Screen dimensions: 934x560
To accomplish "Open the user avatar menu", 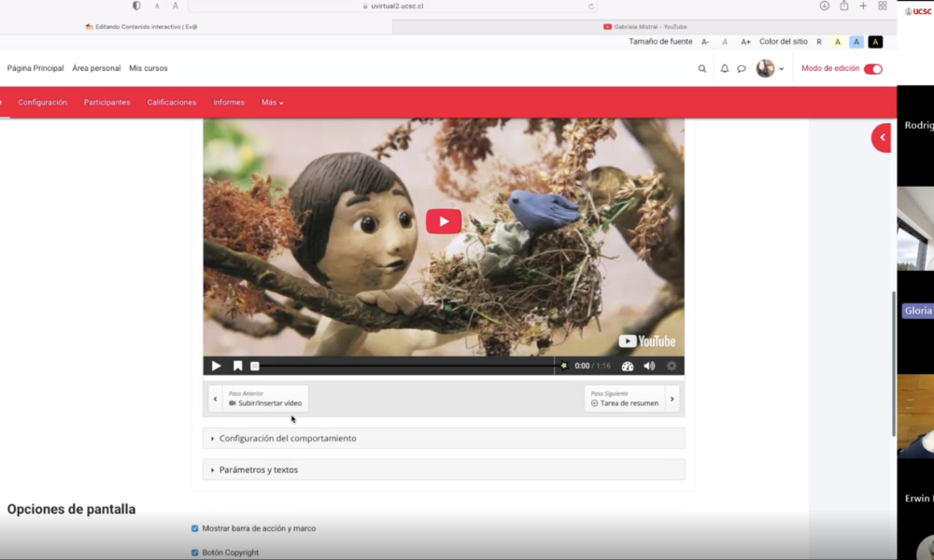I will [771, 68].
